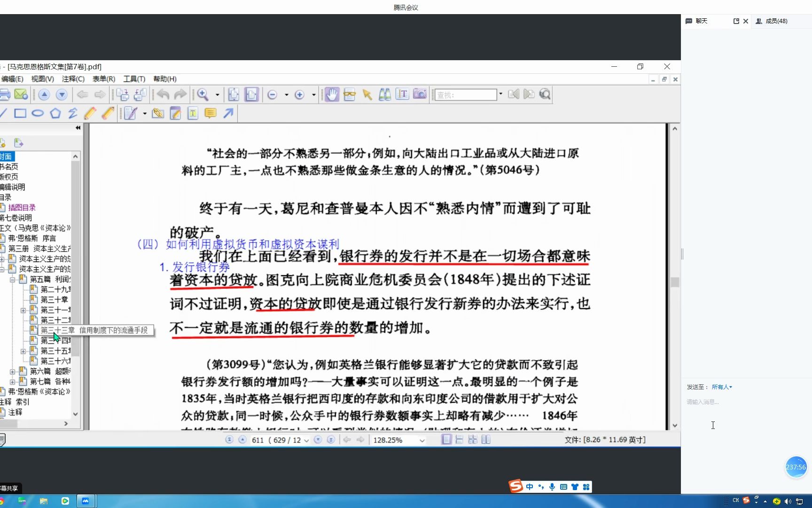Select the 所有人 recipient selector in chat
Image resolution: width=812 pixels, height=508 pixels.
click(x=722, y=387)
